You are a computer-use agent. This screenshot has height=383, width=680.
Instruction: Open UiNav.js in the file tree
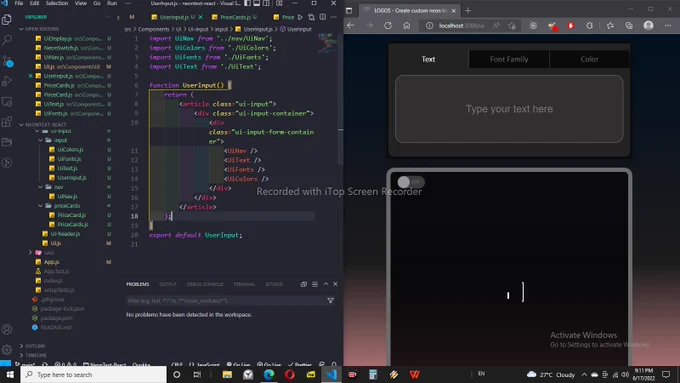coord(67,196)
